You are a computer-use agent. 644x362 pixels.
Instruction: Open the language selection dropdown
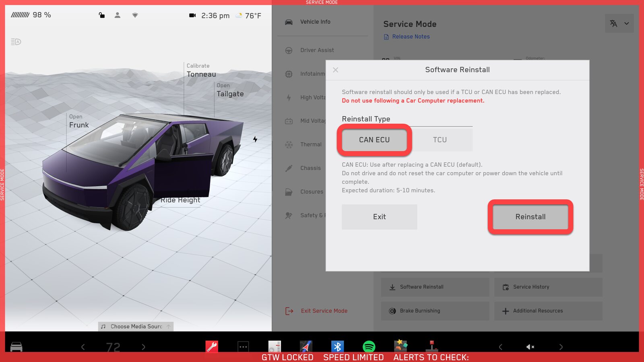click(x=619, y=23)
